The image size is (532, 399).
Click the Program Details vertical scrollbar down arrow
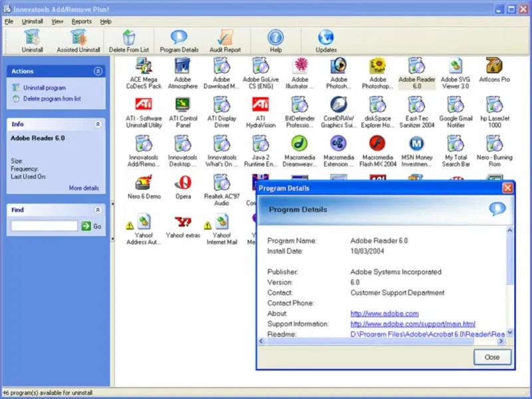click(x=509, y=333)
